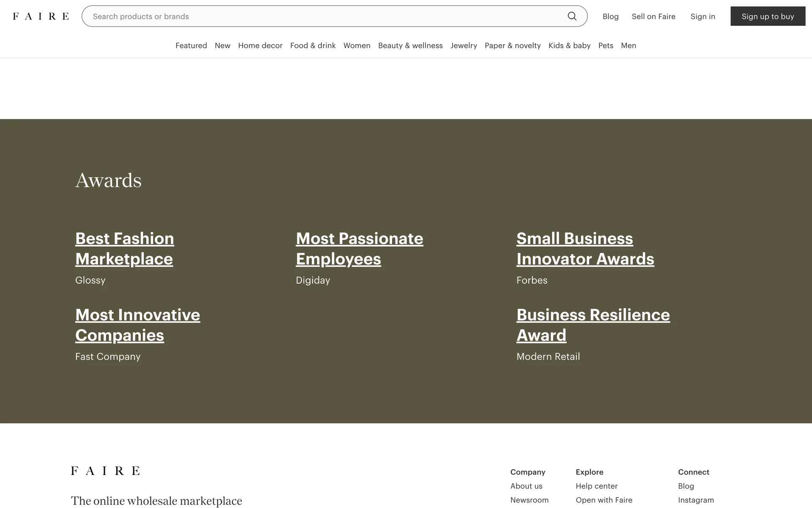Go to Sell on Faire

[653, 16]
